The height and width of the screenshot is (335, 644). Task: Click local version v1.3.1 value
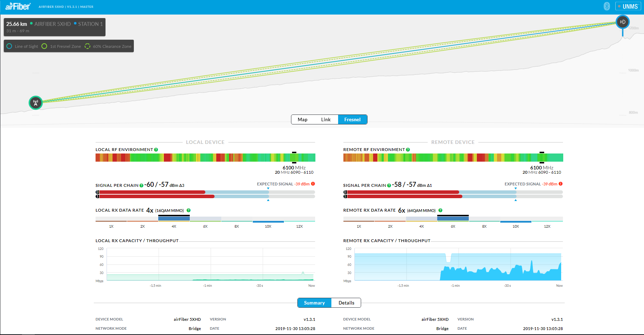309,319
